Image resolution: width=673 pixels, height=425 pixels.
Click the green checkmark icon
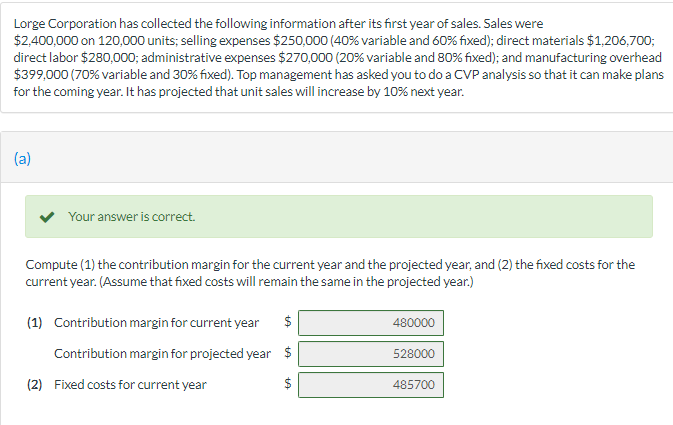(47, 217)
